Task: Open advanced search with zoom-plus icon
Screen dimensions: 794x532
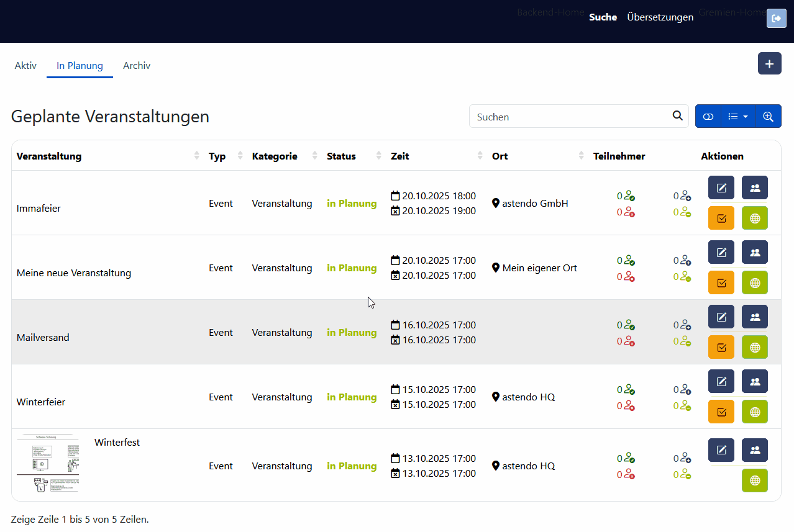Action: 769,117
